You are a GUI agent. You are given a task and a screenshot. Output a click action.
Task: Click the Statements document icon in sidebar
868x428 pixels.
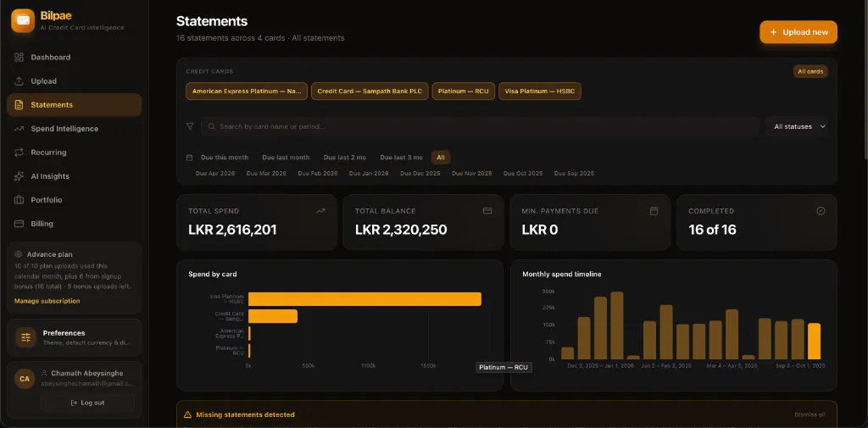pos(19,105)
